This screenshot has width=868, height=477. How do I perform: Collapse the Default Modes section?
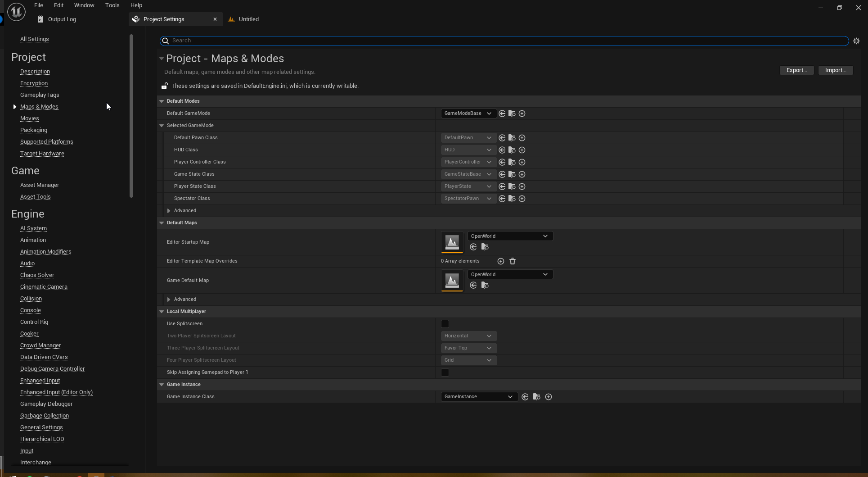[162, 101]
